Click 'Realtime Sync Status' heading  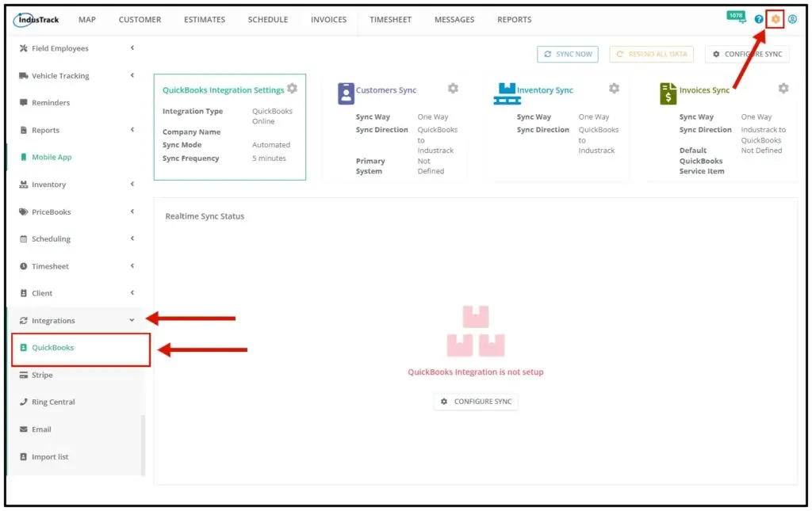click(205, 216)
